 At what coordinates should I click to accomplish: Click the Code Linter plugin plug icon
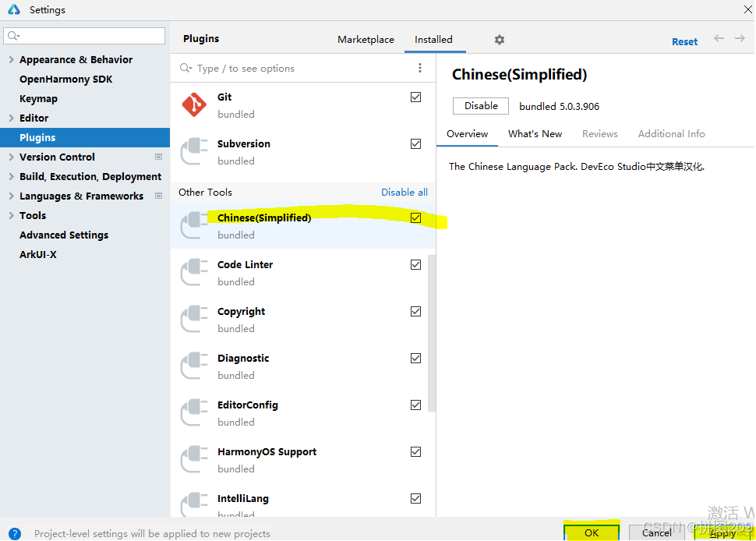coord(194,272)
